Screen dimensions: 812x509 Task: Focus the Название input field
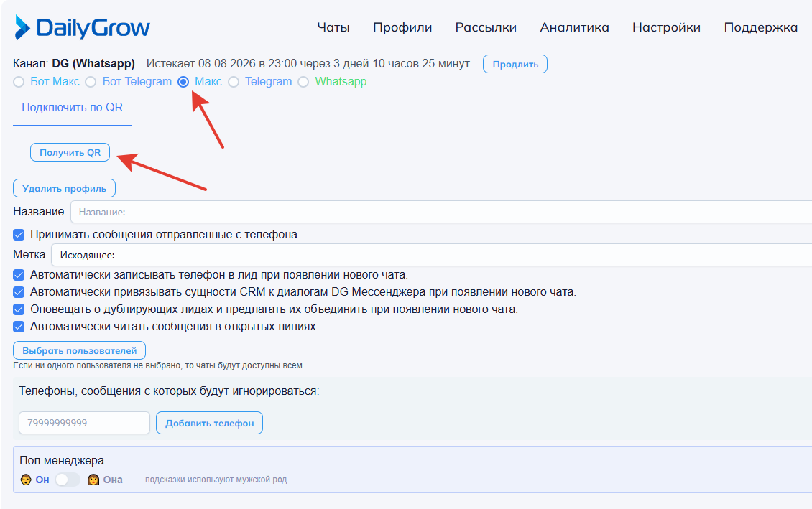(441, 212)
